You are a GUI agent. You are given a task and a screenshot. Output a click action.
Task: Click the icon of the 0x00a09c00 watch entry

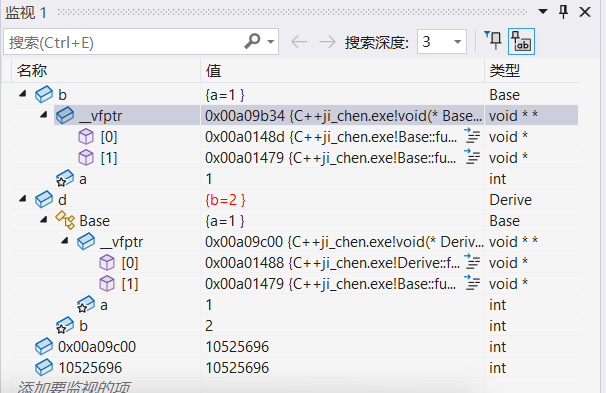tap(44, 346)
